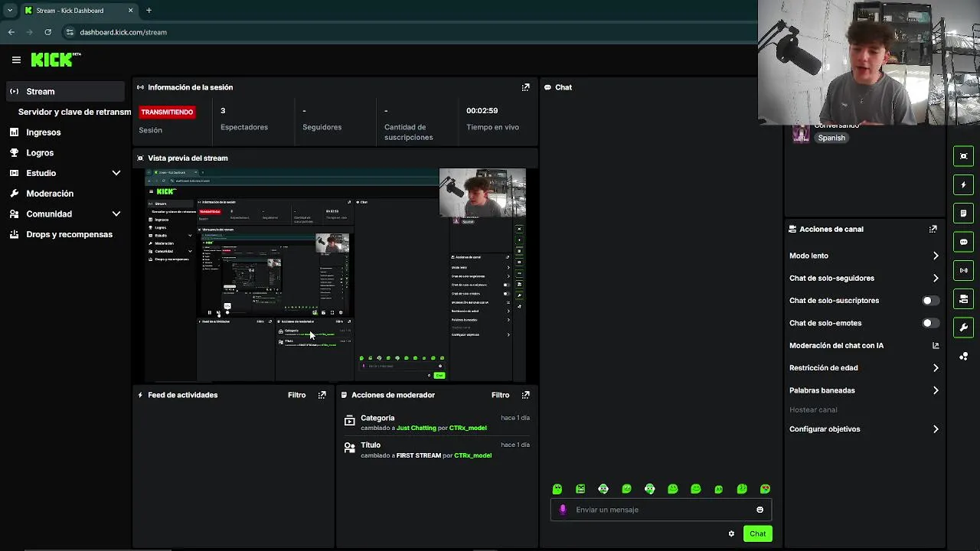Click the Vista previa del stream video
Image resolution: width=980 pixels, height=551 pixels.
(335, 275)
